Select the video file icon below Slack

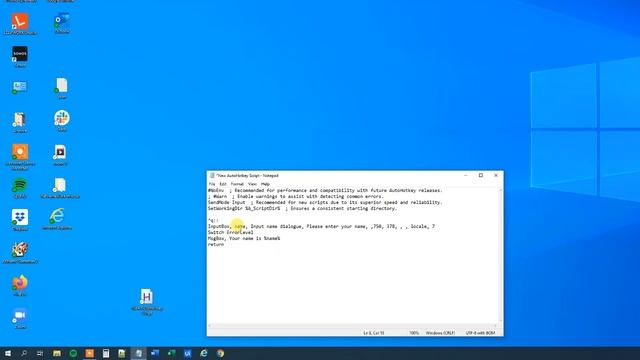[60, 155]
